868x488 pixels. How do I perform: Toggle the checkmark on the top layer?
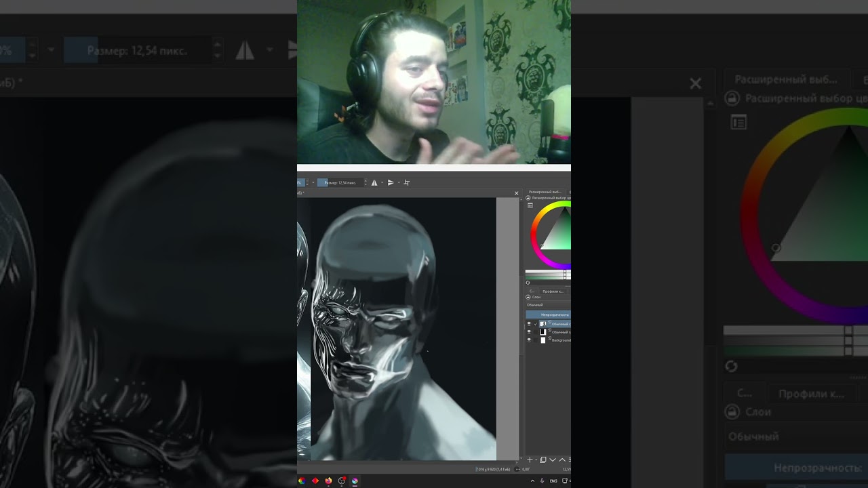click(536, 324)
